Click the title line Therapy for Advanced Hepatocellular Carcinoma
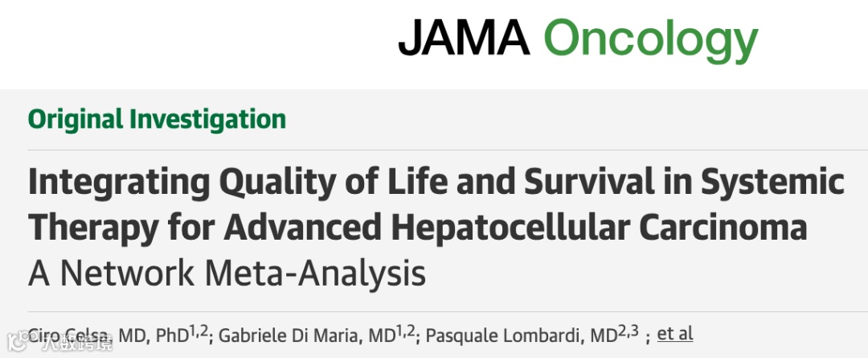This screenshot has height=358, width=868. pyautogui.click(x=417, y=228)
